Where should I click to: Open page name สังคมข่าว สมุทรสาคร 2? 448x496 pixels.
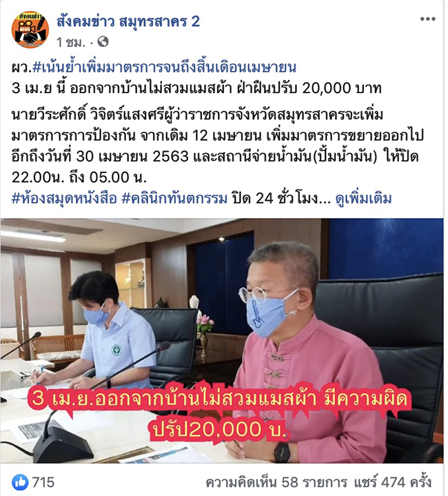[x=128, y=21]
